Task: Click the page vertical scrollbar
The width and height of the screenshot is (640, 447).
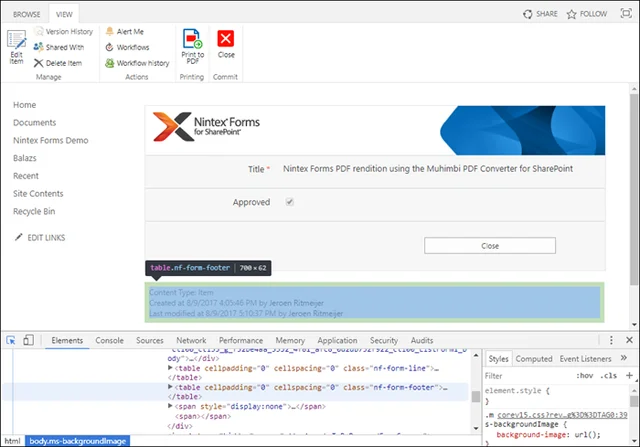Action: [633, 188]
